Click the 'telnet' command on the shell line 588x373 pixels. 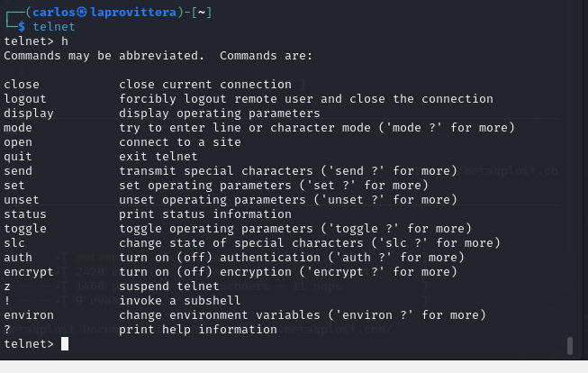pos(54,27)
